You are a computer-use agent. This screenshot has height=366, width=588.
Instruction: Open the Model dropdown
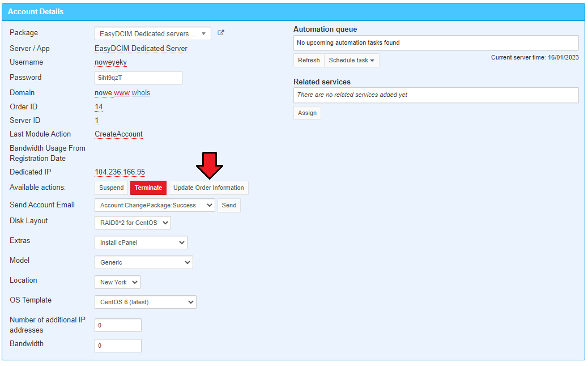[x=144, y=262]
